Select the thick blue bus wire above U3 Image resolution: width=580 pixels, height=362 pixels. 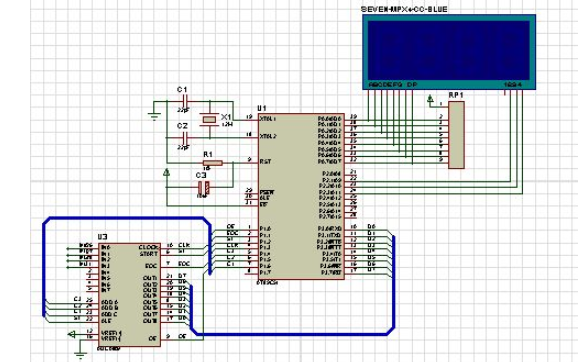[x=127, y=219]
